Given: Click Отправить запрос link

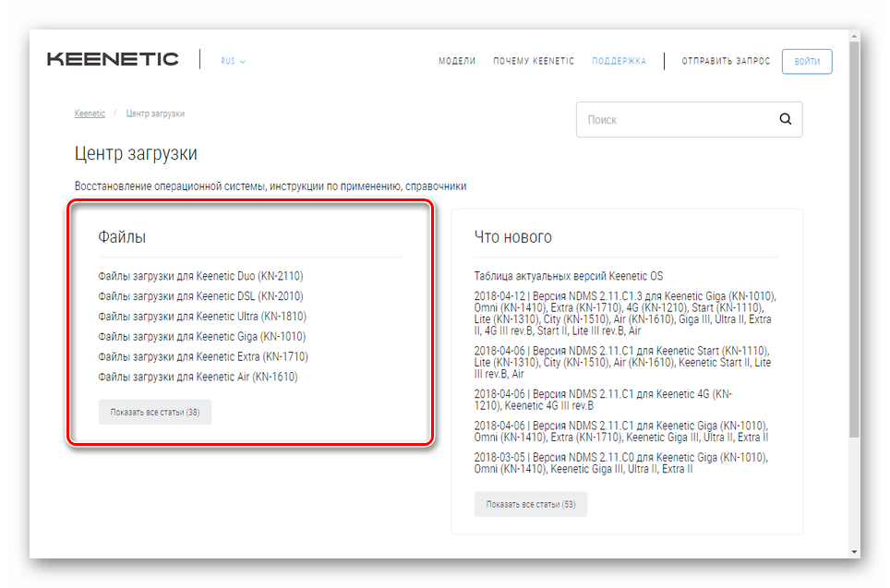Looking at the screenshot, I should point(726,62).
